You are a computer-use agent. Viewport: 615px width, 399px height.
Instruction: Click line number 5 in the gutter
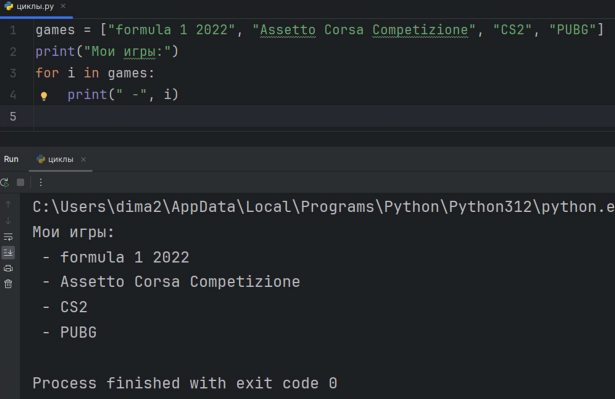13,117
